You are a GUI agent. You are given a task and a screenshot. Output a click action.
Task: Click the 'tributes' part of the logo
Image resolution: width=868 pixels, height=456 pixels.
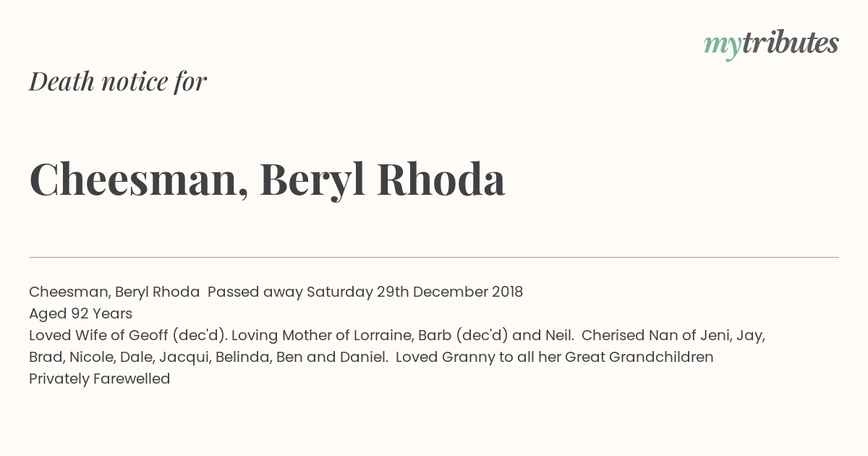click(790, 43)
